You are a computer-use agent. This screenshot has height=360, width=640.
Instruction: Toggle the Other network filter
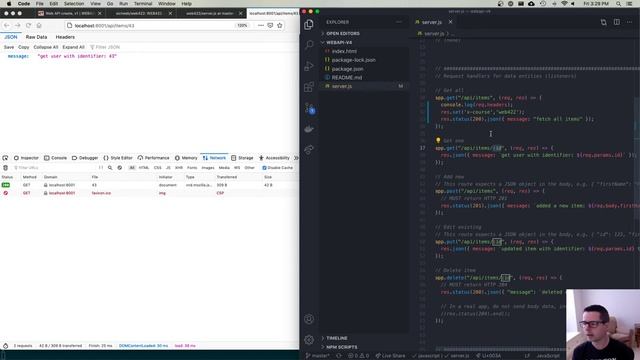click(x=249, y=168)
